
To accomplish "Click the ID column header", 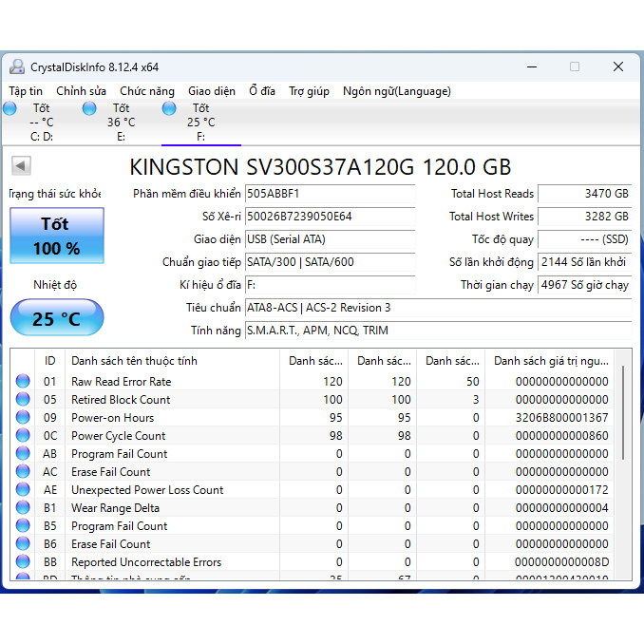I will pos(50,361).
